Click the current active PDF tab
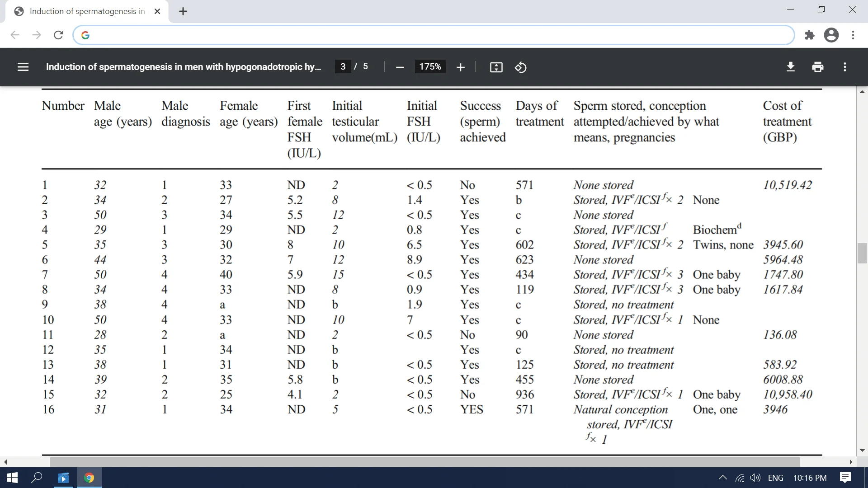Screen dimensions: 868x488 [88, 11]
